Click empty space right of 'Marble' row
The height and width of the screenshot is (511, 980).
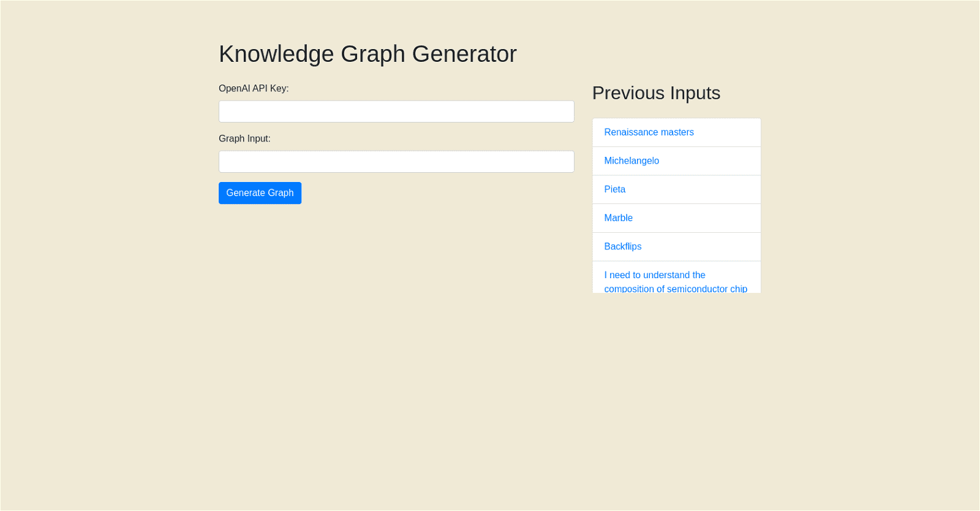coord(704,218)
